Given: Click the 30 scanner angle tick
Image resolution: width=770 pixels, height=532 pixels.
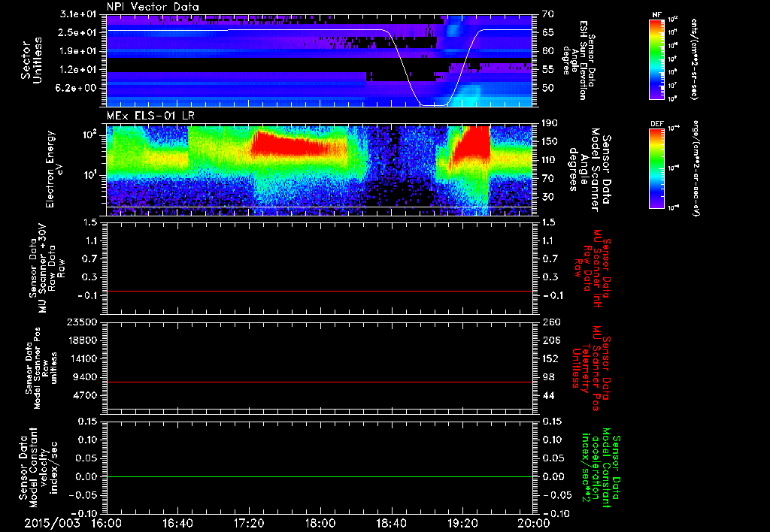Looking at the screenshot, I should pos(548,198).
